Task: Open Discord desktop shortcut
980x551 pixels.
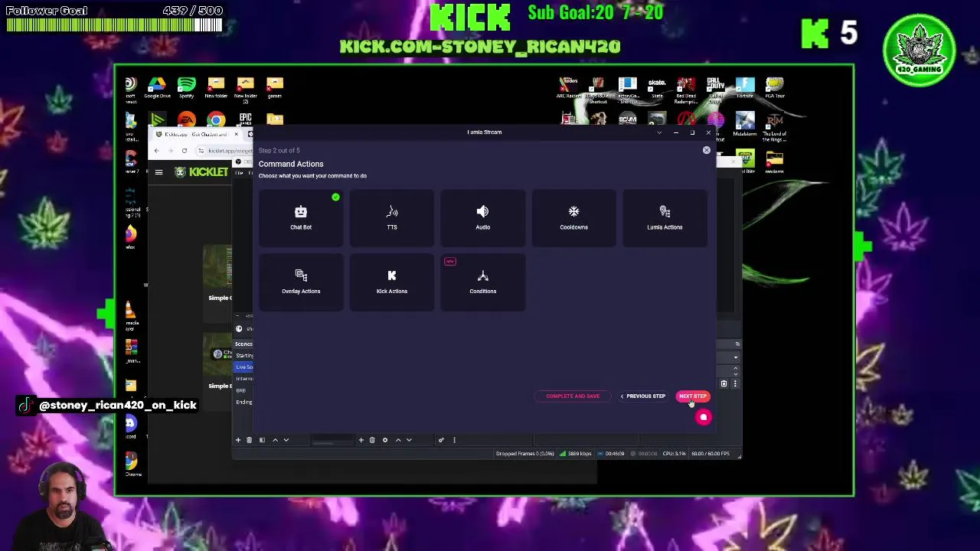Action: [x=131, y=426]
